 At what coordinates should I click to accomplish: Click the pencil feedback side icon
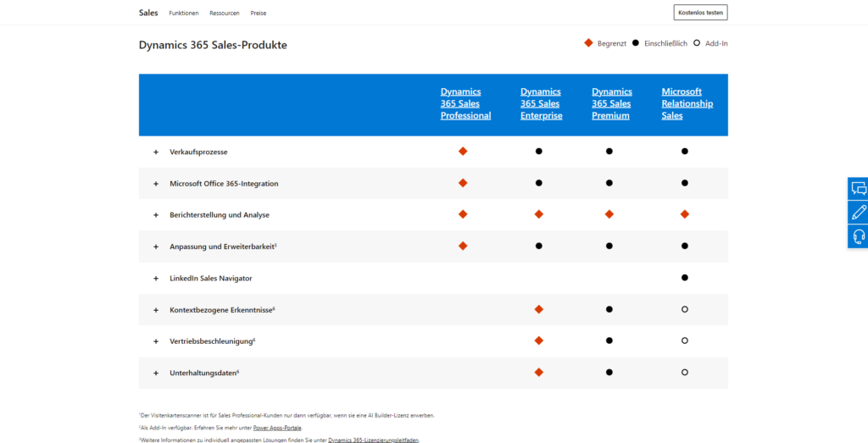click(858, 213)
